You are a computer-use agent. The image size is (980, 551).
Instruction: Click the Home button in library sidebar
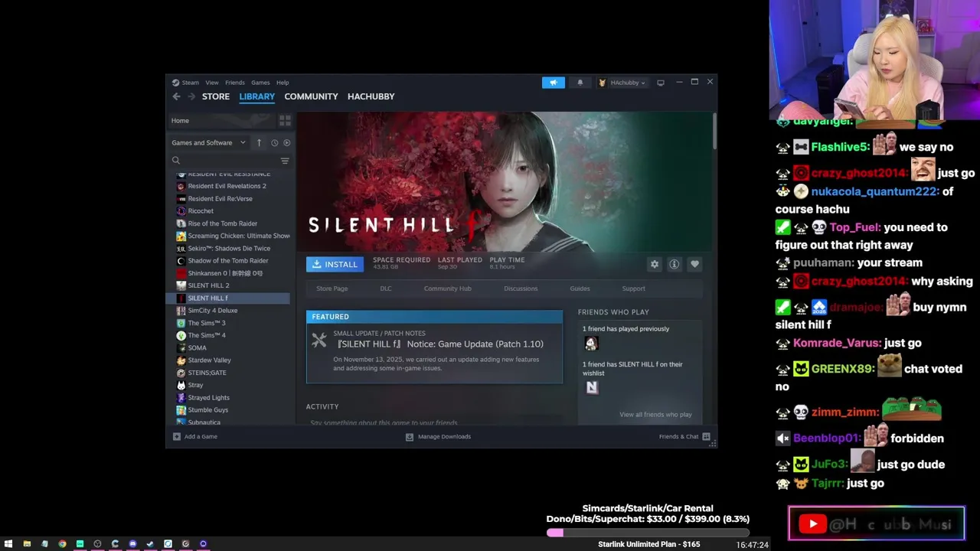click(x=221, y=121)
